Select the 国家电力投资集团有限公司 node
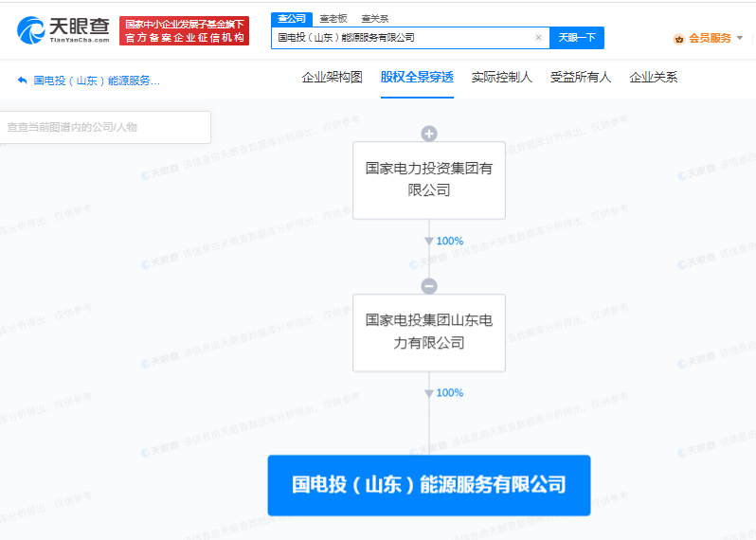Viewport: 756px width, 540px height. pyautogui.click(x=429, y=180)
